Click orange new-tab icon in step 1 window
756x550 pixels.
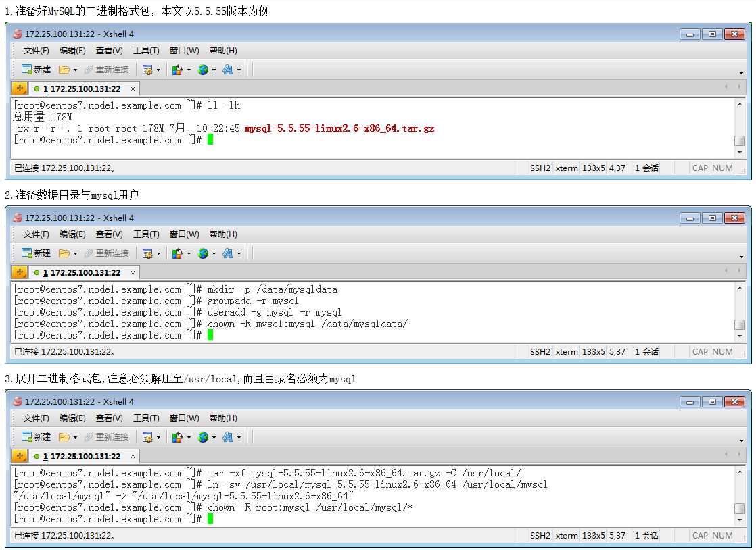[x=20, y=89]
